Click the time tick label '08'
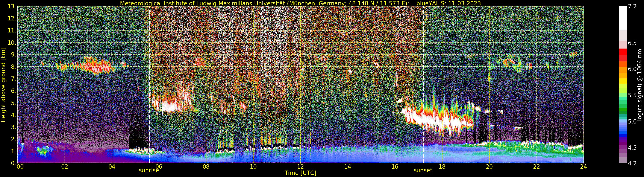The height and width of the screenshot is (177, 644). (206, 166)
